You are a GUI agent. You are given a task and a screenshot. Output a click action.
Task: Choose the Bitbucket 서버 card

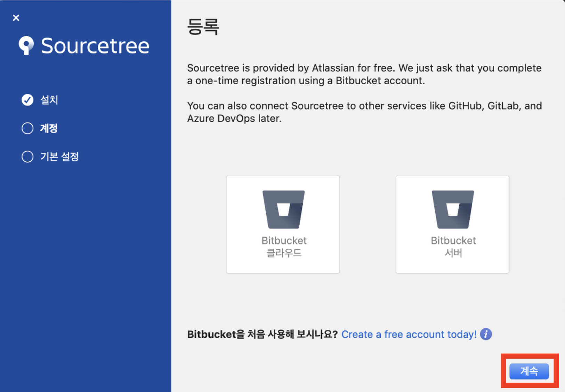pyautogui.click(x=452, y=224)
